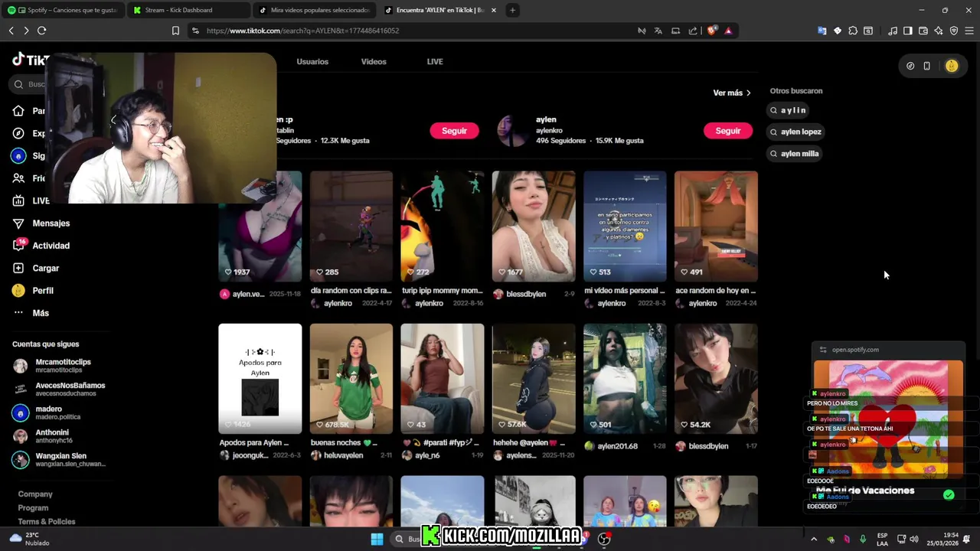Open browser main hamburger menu
Image resolution: width=980 pixels, height=551 pixels.
[969, 31]
